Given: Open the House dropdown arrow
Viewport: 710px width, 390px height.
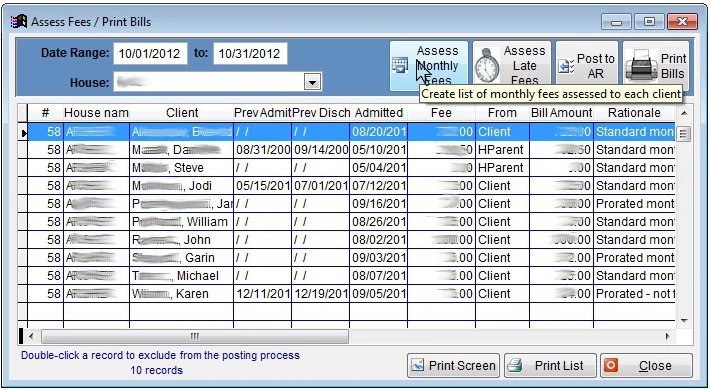Looking at the screenshot, I should (312, 82).
